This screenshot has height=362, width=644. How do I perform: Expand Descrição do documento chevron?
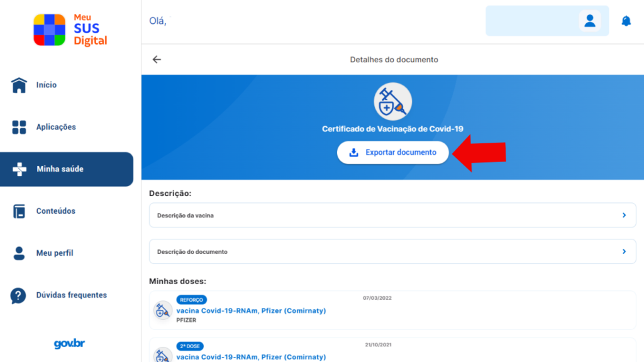pos(624,251)
